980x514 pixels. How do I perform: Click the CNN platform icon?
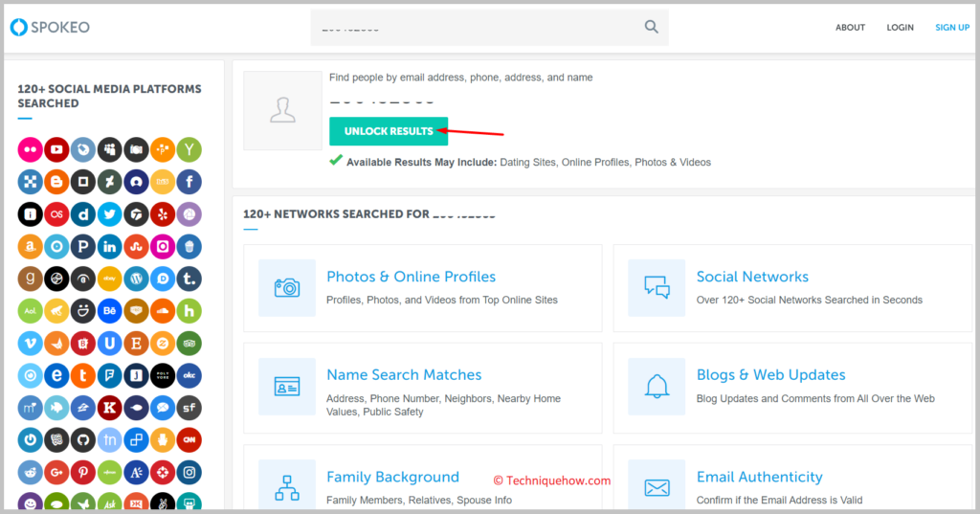(x=189, y=440)
